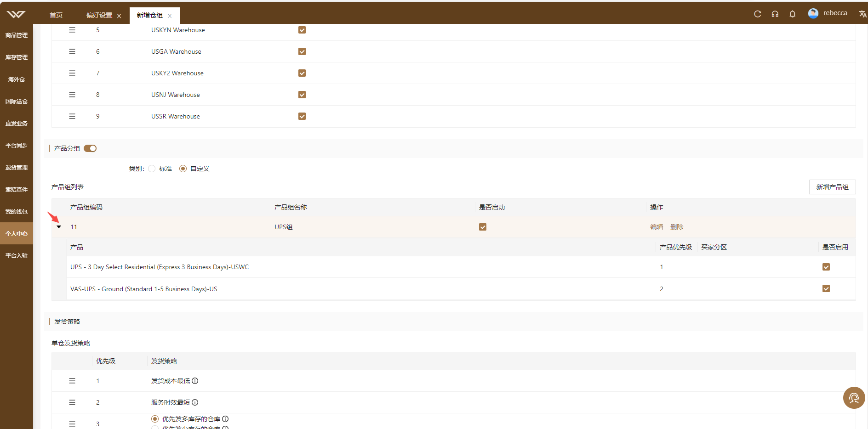Click the refresh icon in top bar
868x429 pixels.
pyautogui.click(x=758, y=14)
